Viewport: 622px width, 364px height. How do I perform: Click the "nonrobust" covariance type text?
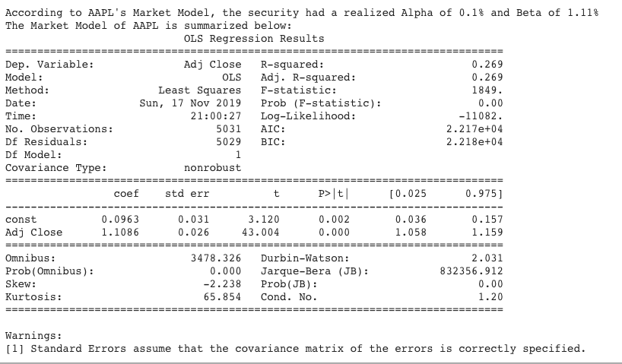pos(213,167)
